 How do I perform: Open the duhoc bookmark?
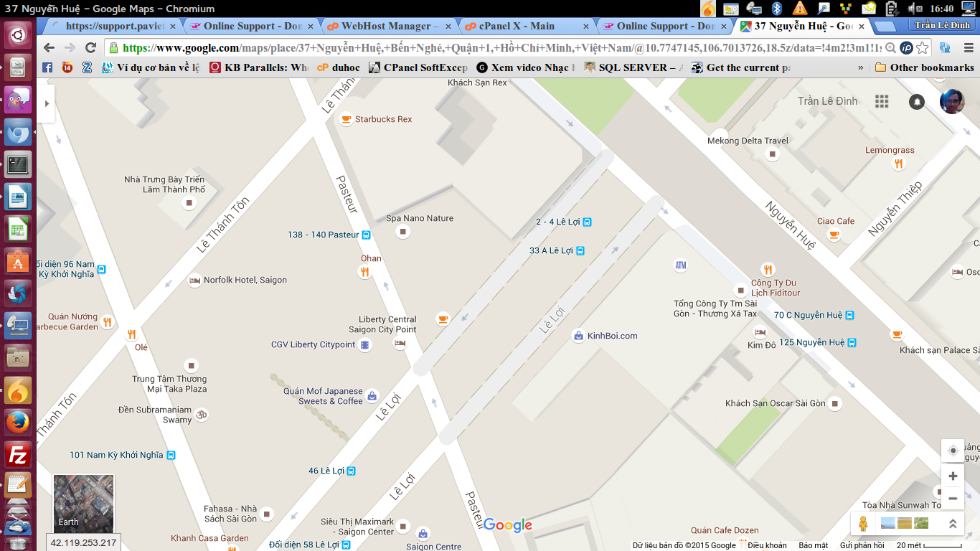[339, 67]
